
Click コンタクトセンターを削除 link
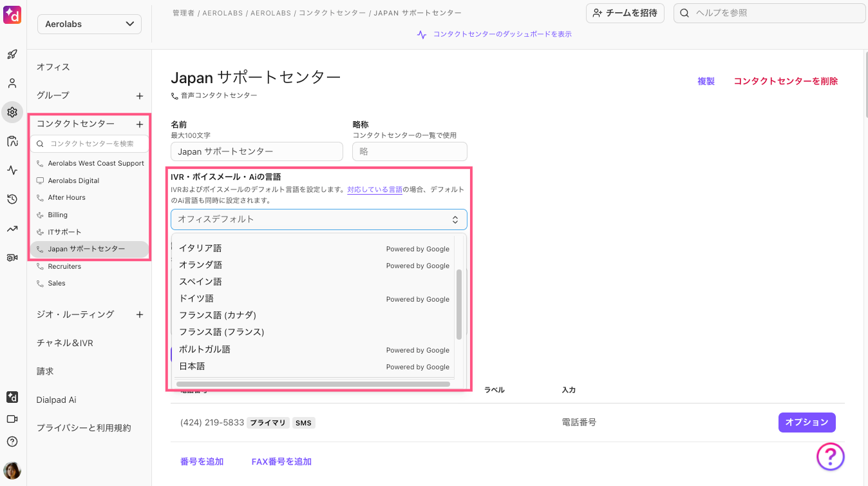786,81
